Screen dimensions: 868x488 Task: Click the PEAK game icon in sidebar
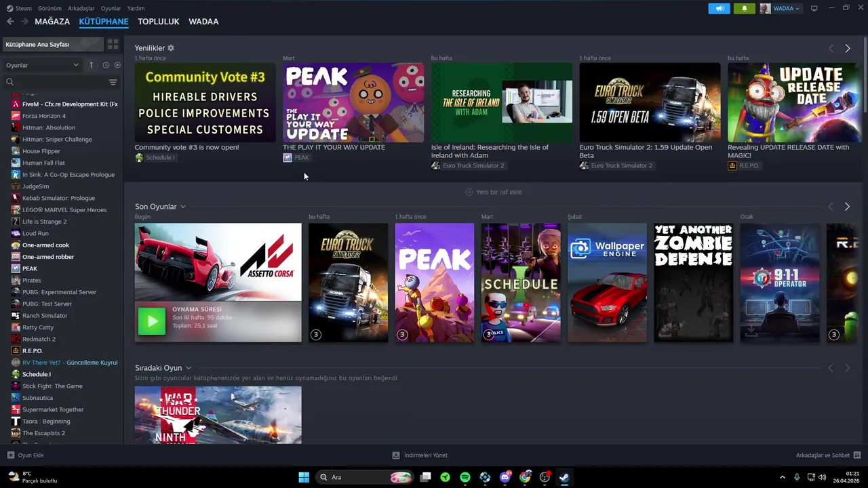(x=16, y=268)
